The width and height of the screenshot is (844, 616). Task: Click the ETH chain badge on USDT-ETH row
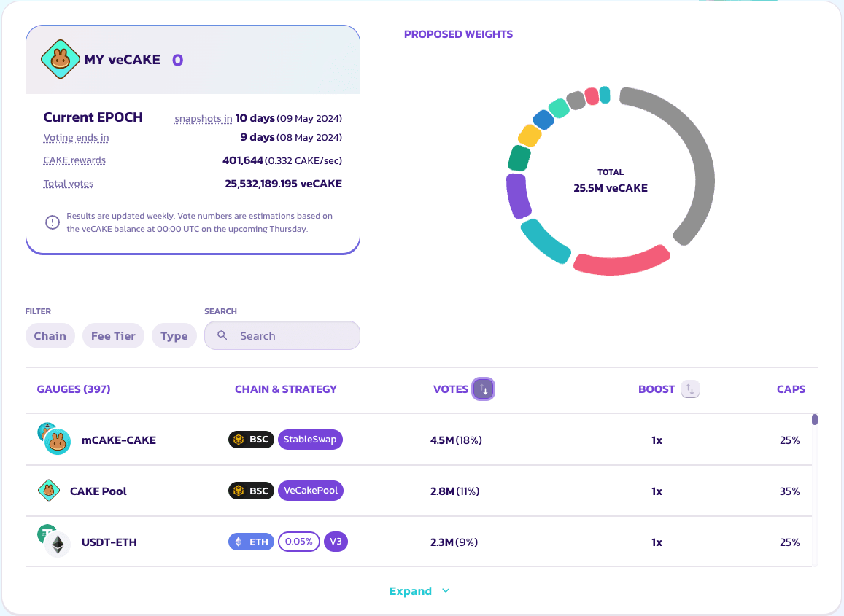pyautogui.click(x=251, y=542)
